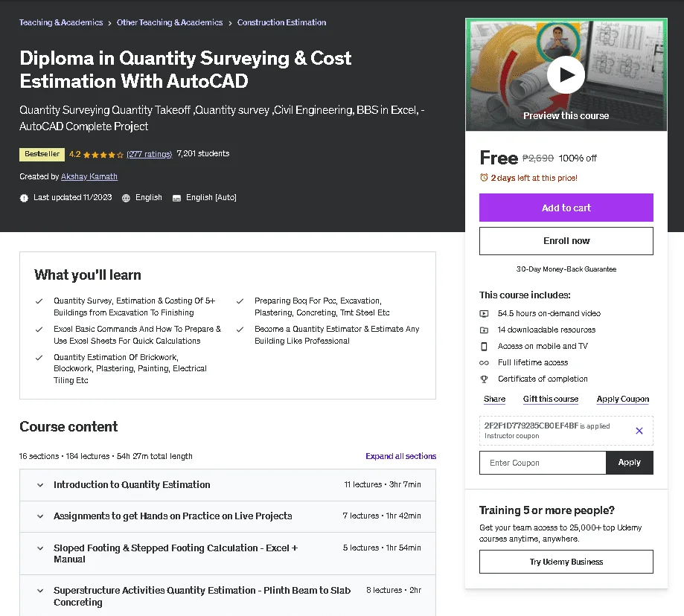The height and width of the screenshot is (616, 684).
Task: Click '14 downloadable resources' text
Action: point(546,330)
